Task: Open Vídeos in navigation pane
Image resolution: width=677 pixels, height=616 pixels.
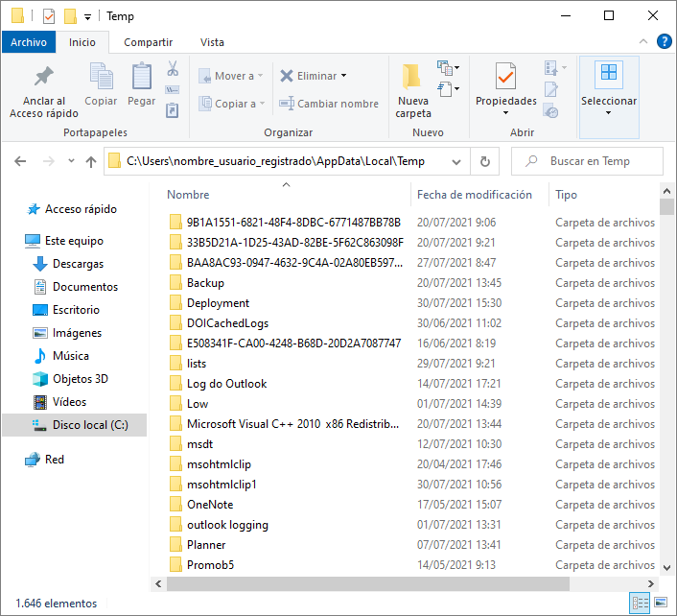Action: tap(59, 402)
